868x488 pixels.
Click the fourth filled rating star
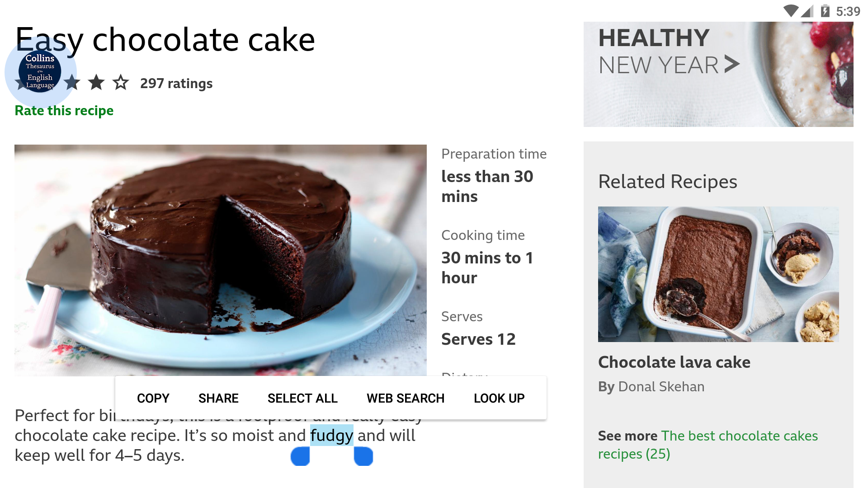point(96,83)
